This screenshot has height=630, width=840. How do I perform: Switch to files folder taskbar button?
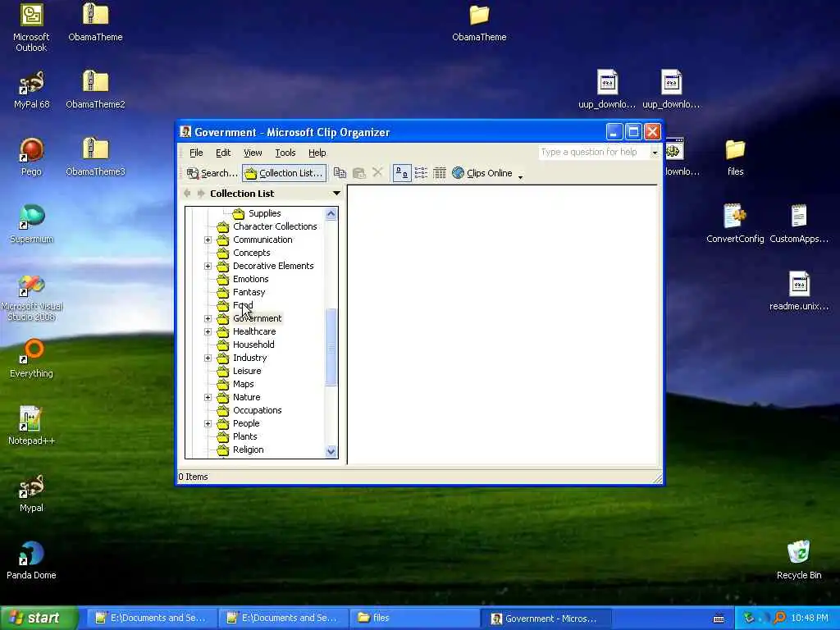tap(414, 618)
